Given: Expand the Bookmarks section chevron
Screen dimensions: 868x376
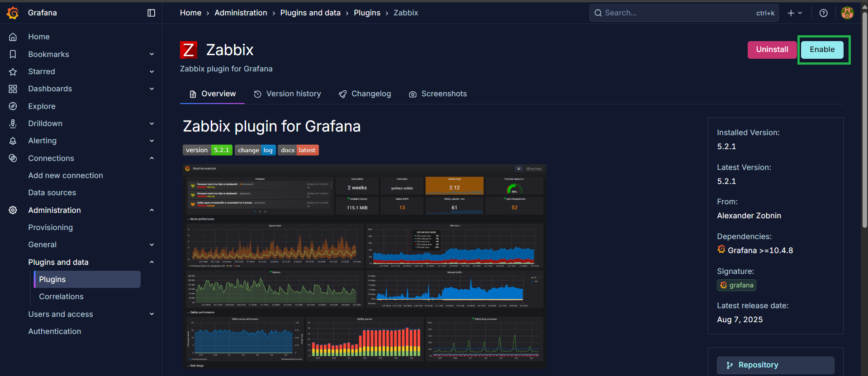Looking at the screenshot, I should click(152, 54).
